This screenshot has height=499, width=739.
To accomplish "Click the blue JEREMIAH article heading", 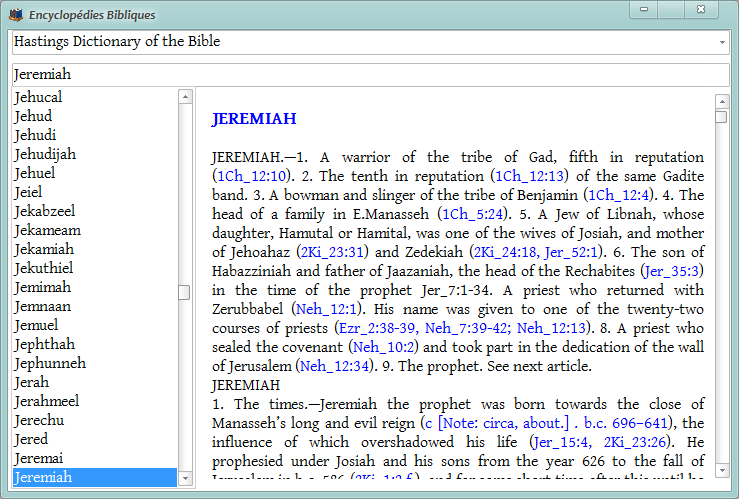I will (x=254, y=119).
